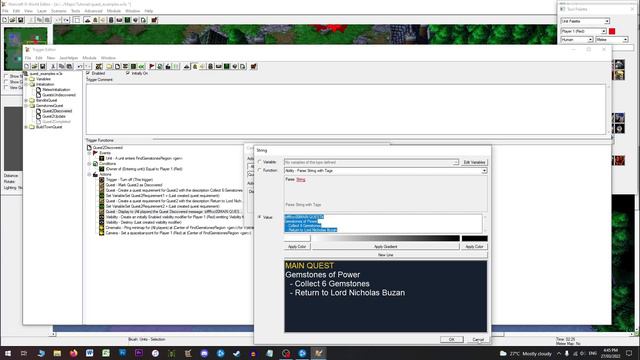Expand the Variables folder in trigger tree
The image size is (640, 360).
(x=27, y=79)
